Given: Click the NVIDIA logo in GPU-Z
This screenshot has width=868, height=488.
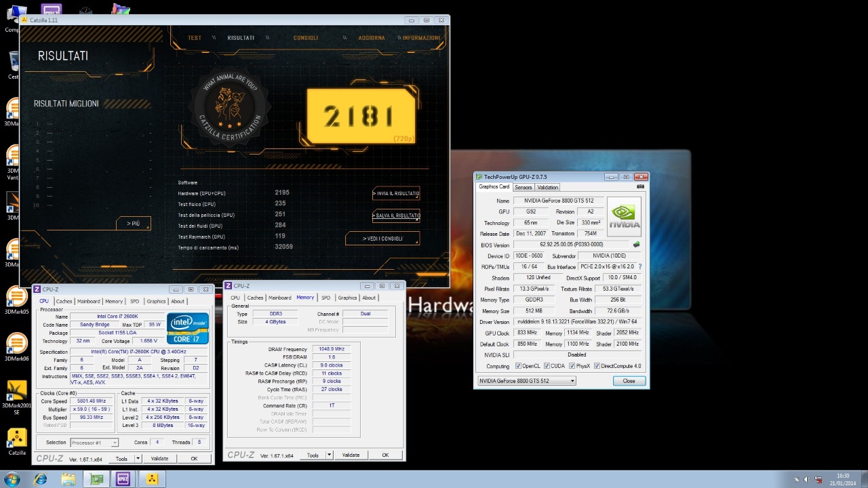Looking at the screenshot, I should pos(624,217).
